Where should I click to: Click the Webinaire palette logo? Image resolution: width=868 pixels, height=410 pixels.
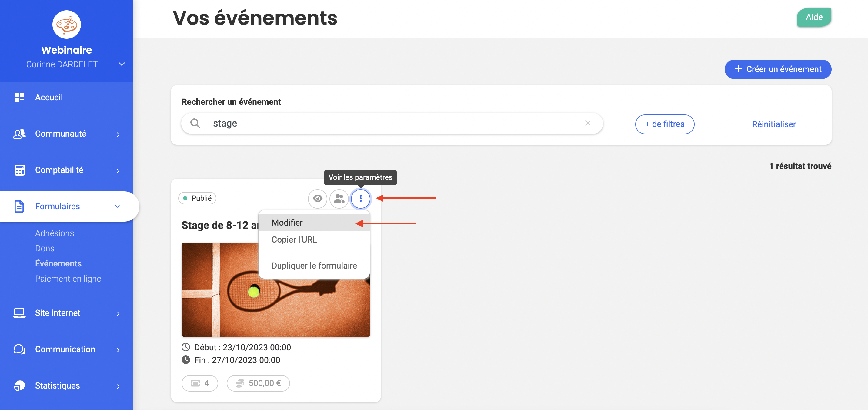click(x=66, y=24)
